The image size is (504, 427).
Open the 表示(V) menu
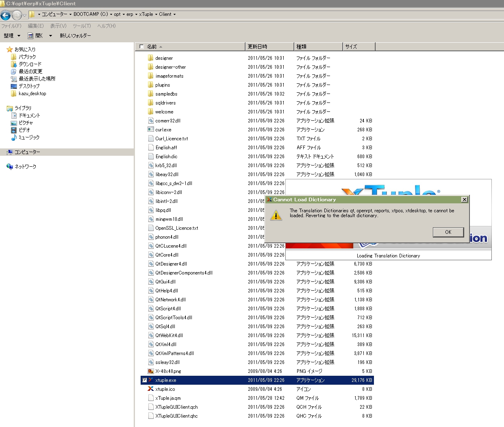pos(58,26)
